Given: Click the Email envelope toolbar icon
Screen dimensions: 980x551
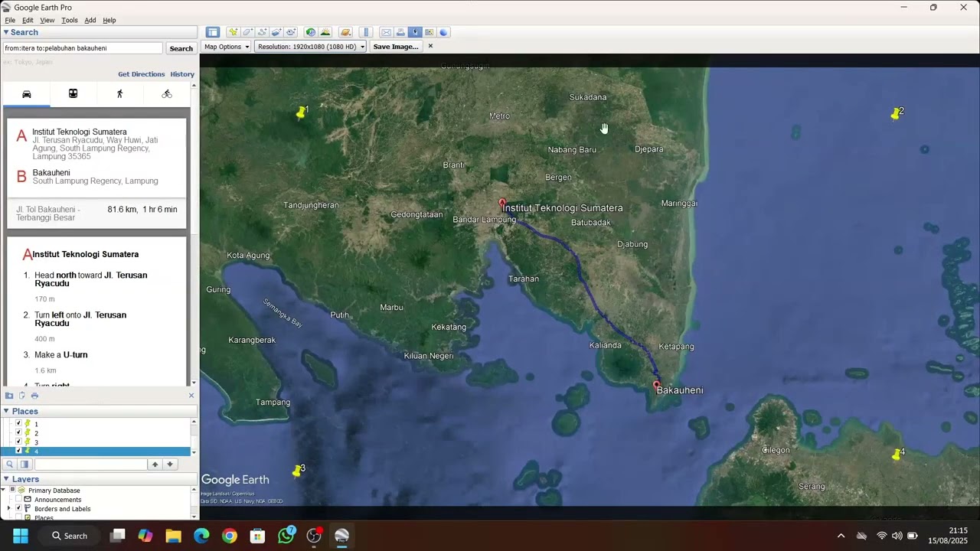Looking at the screenshot, I should tap(387, 32).
